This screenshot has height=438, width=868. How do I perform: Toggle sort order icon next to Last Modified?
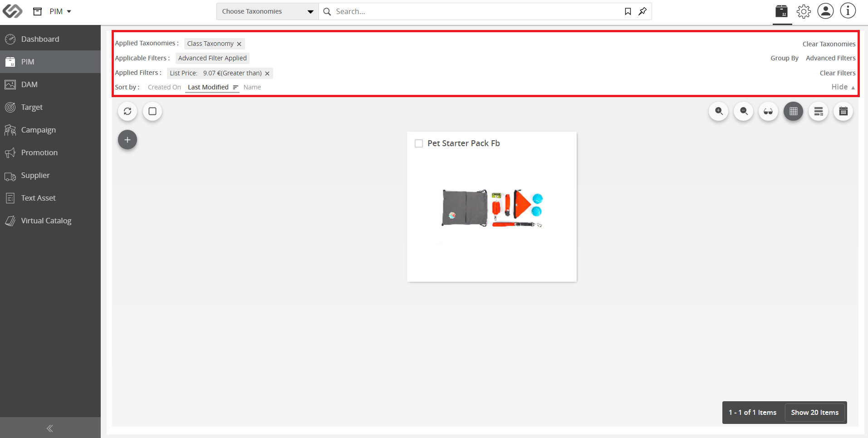tap(235, 87)
